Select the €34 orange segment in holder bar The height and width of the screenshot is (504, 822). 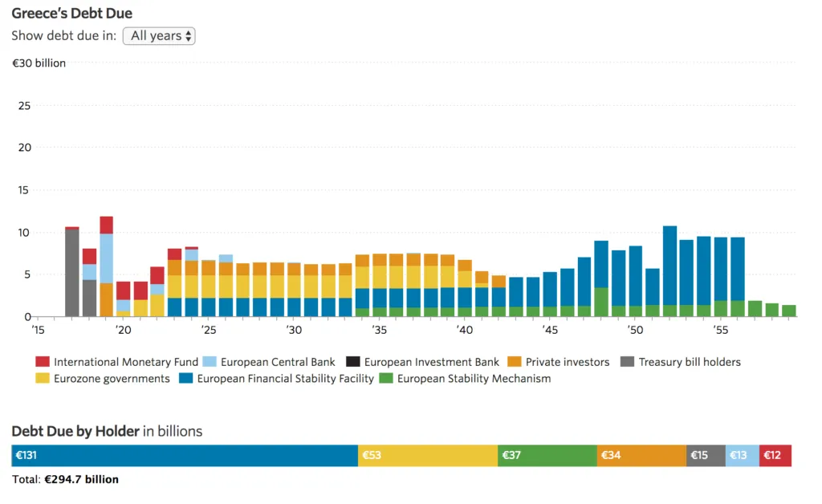pos(641,456)
